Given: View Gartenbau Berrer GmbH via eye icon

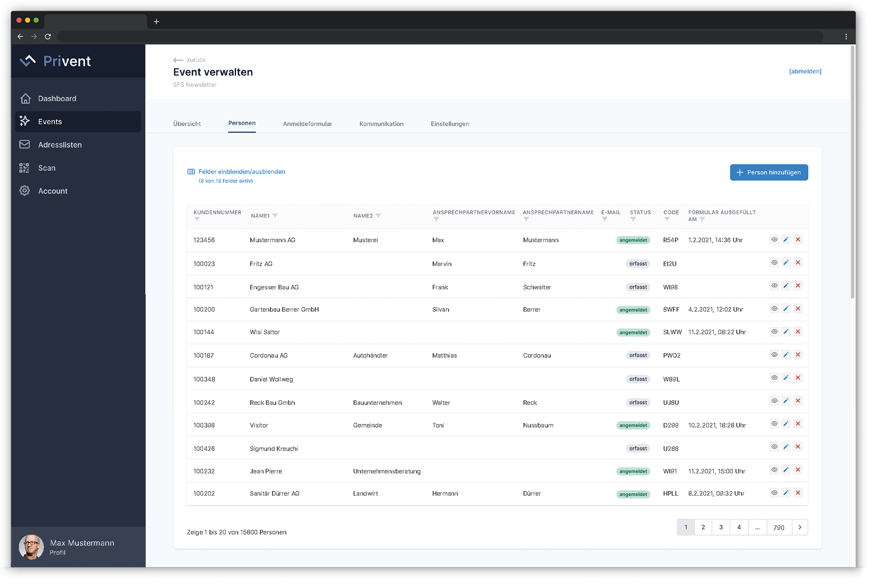Looking at the screenshot, I should coord(774,308).
